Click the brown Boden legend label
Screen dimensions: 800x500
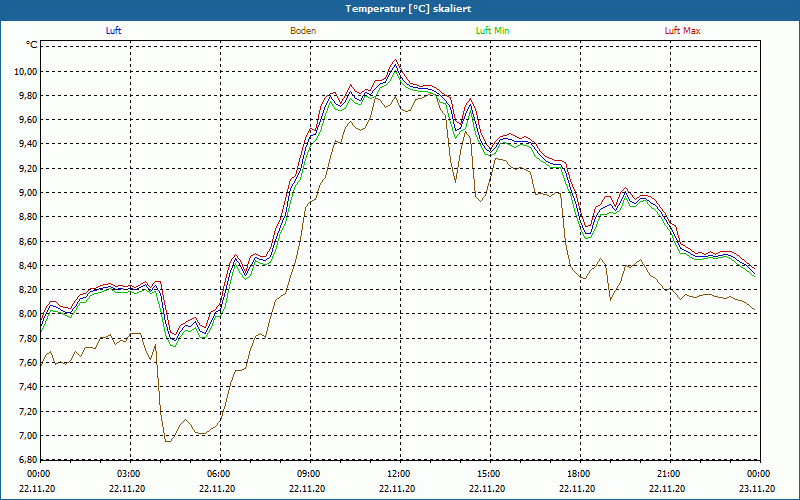[x=303, y=31]
